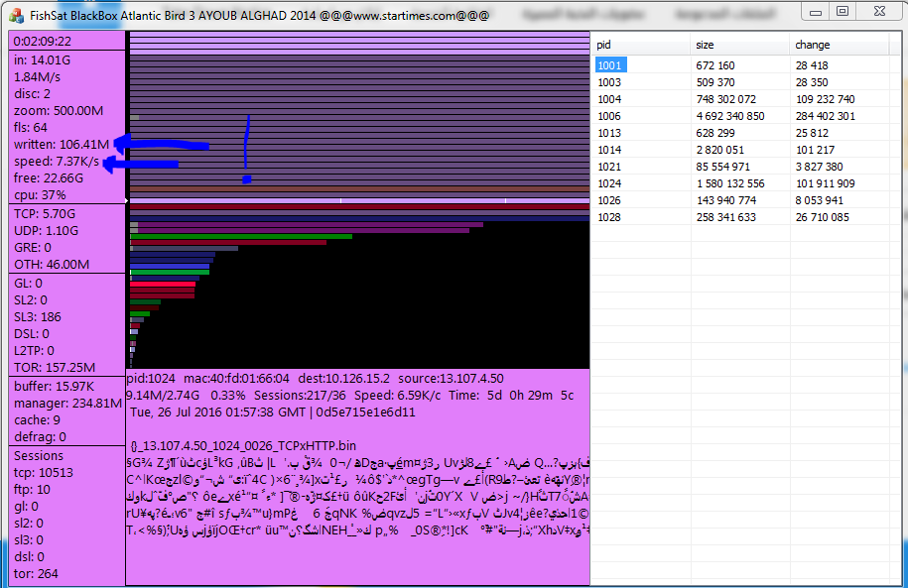Sort table by the pid column header

641,45
